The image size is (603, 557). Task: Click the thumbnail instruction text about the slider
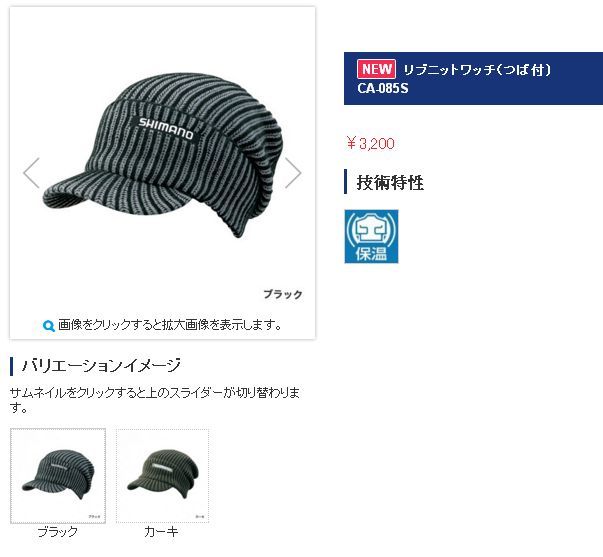pos(155,400)
